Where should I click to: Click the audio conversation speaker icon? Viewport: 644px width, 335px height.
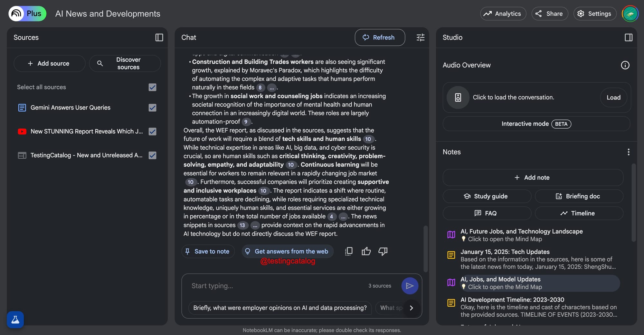point(458,98)
